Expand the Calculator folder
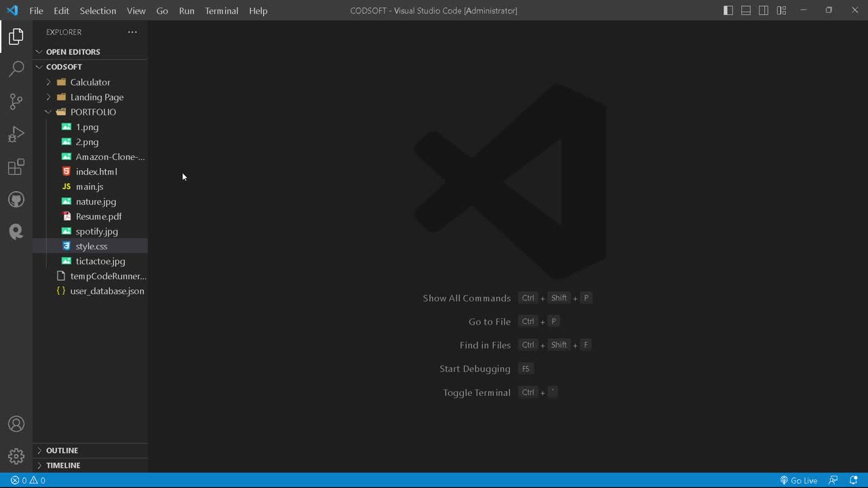Image resolution: width=868 pixels, height=488 pixels. tap(90, 82)
